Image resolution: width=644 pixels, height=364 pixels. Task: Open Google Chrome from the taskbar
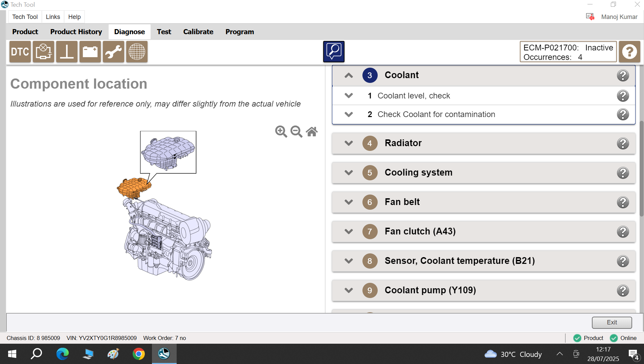click(x=138, y=354)
